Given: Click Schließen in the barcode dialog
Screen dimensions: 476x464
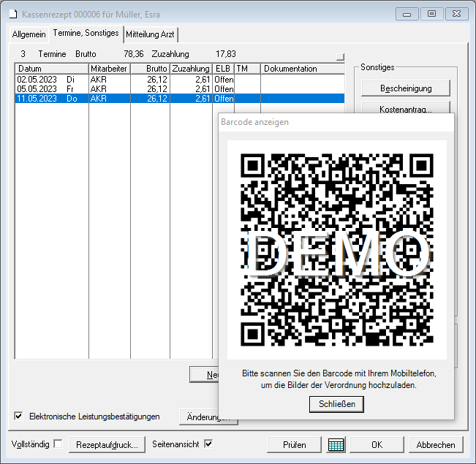Looking at the screenshot, I should 336,404.
